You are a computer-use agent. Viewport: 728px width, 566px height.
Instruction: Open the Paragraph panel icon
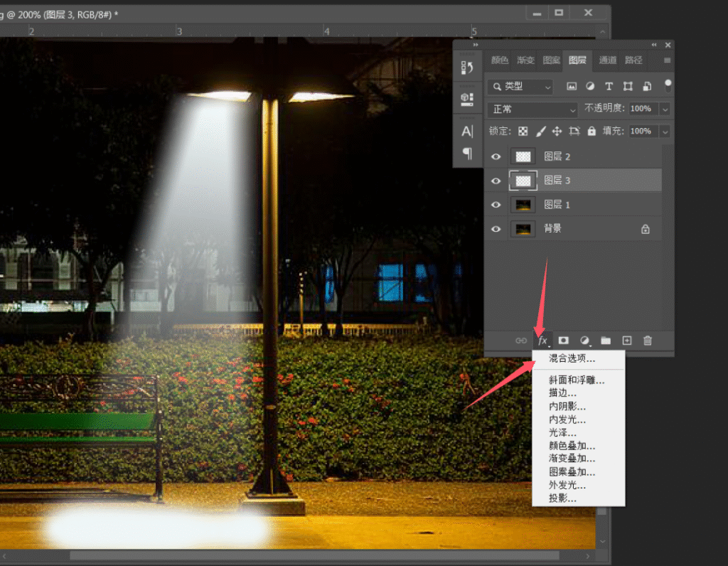tap(467, 153)
